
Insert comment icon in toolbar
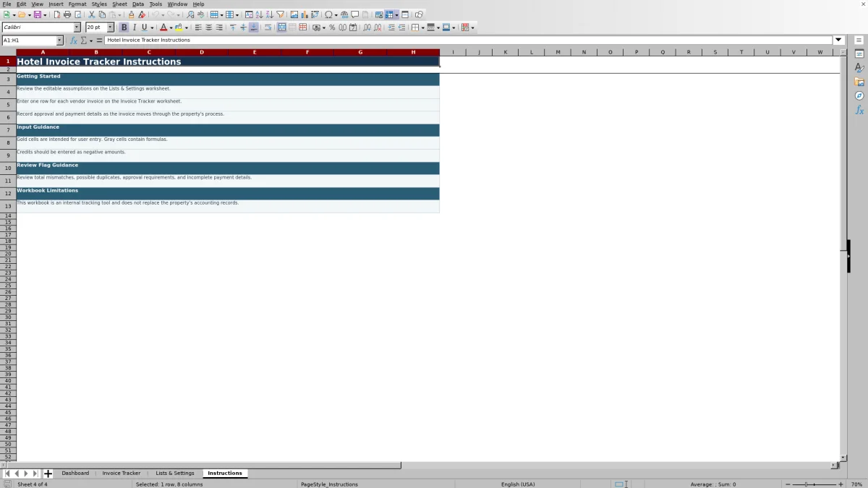[x=354, y=14]
